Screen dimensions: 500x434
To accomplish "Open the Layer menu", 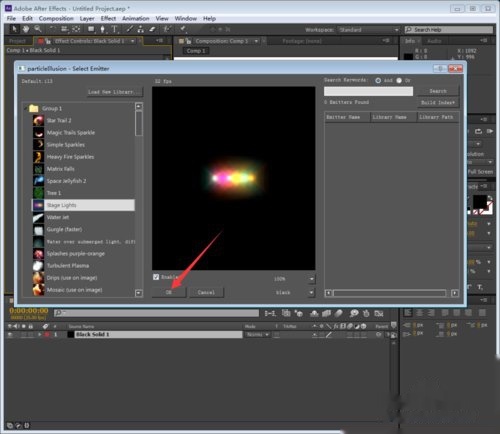I will 87,19.
